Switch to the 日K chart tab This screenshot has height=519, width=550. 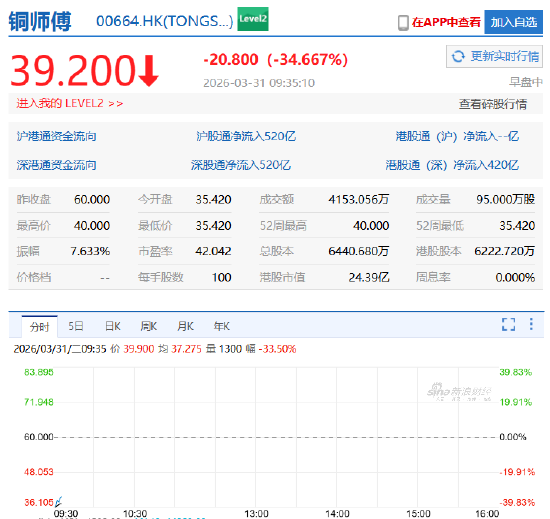point(113,326)
